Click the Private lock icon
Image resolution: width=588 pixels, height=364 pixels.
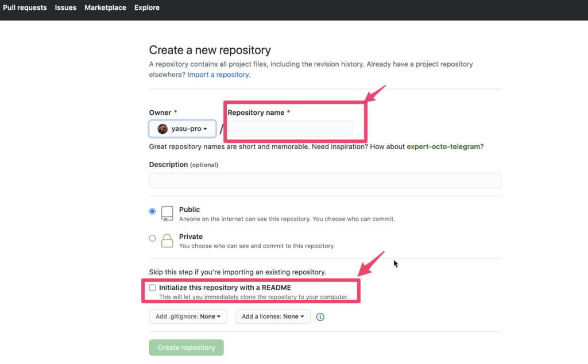point(167,241)
